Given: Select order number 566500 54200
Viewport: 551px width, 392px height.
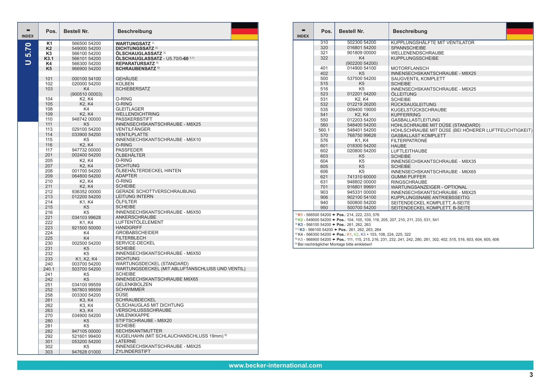Looking at the screenshot, I should 86,43.
